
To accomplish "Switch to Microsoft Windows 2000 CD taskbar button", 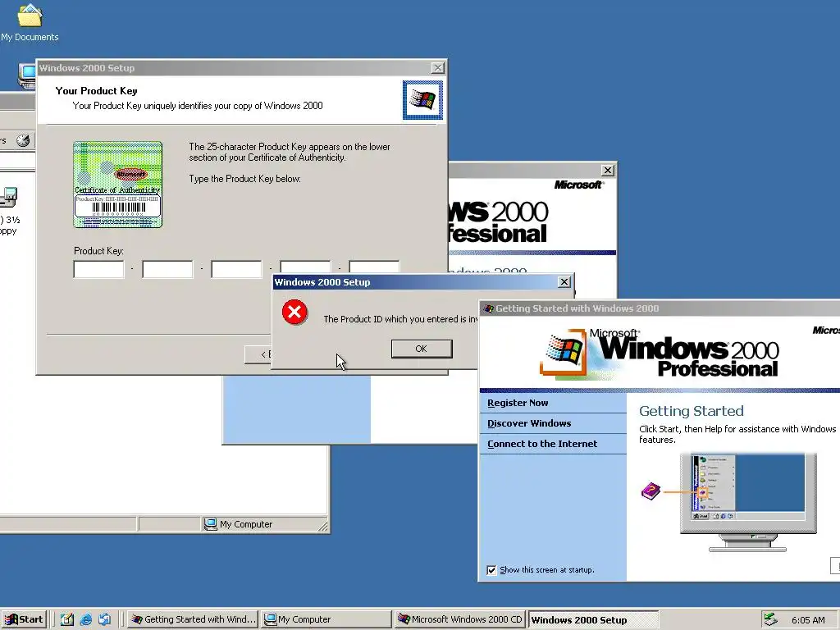I will [x=459, y=619].
